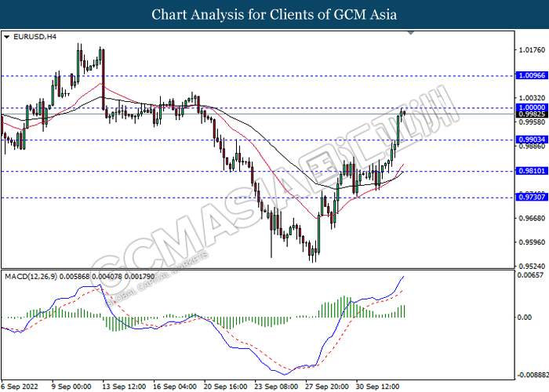The width and height of the screenshot is (549, 392).
Task: Click the MACD 0.00 scale value
Action: click(x=525, y=318)
